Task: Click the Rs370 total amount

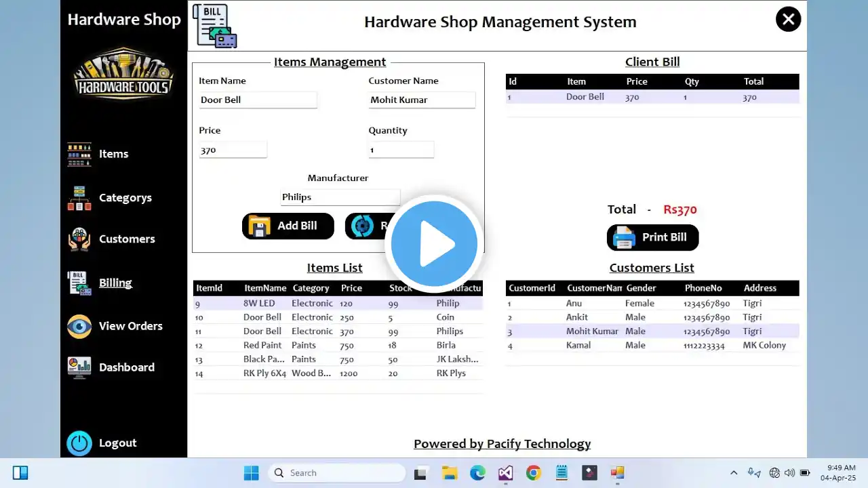Action: (x=680, y=209)
